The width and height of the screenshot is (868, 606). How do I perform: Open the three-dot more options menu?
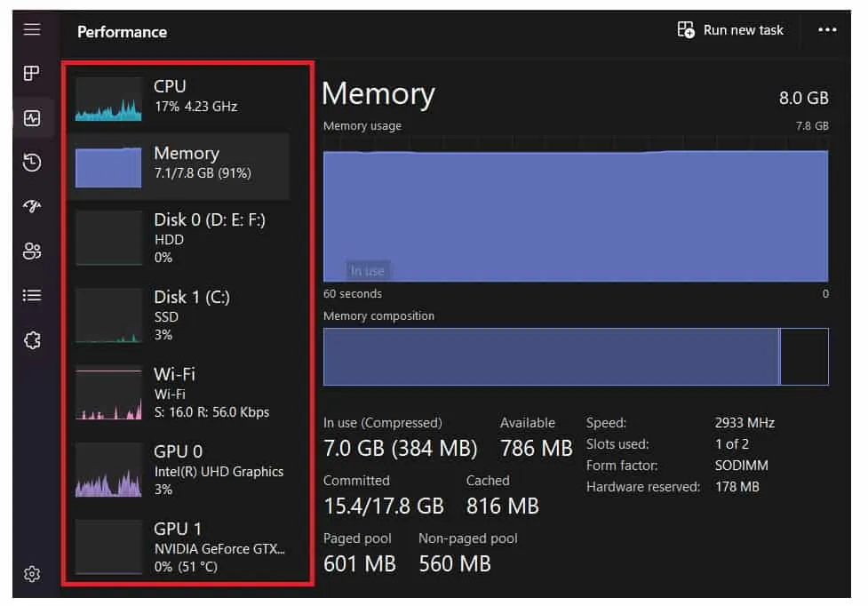[827, 29]
